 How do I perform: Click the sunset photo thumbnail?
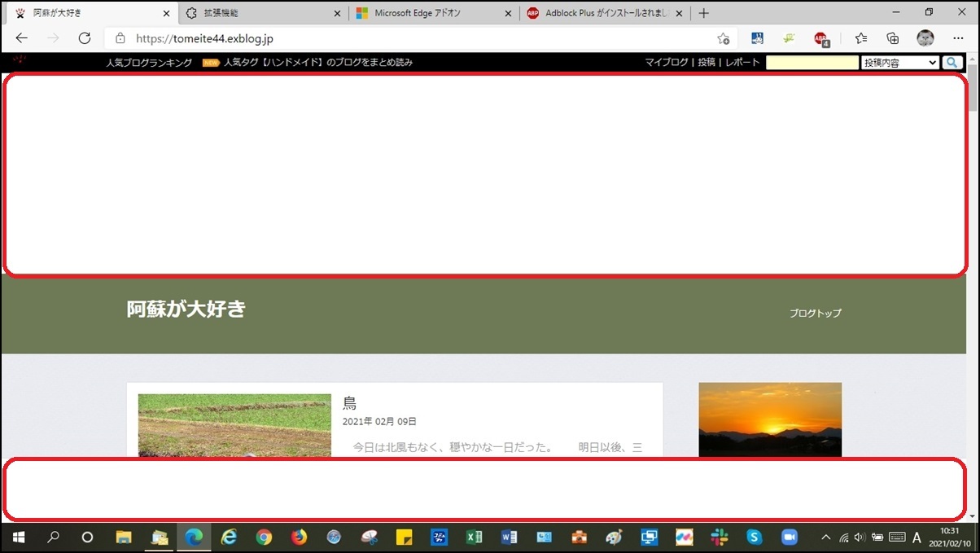(x=769, y=419)
